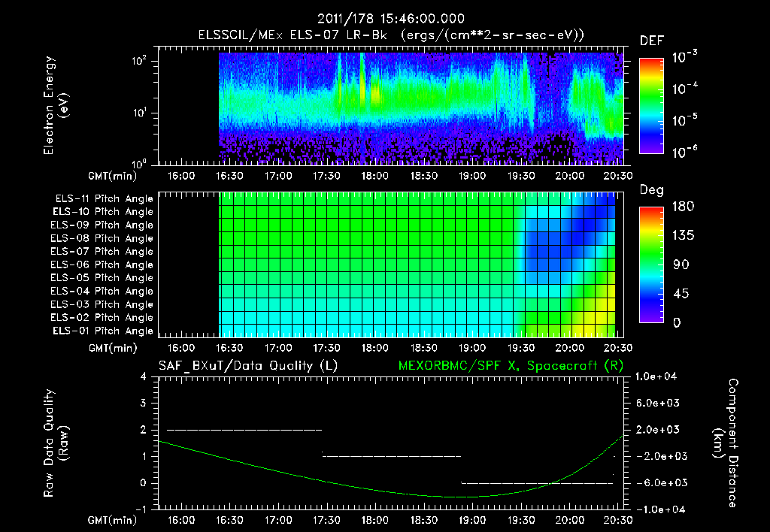Click the 135 value on Deg scale

683,236
